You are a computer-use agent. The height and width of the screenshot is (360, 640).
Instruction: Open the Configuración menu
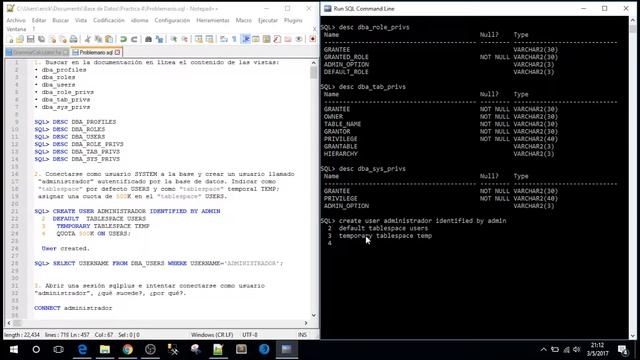pos(172,20)
